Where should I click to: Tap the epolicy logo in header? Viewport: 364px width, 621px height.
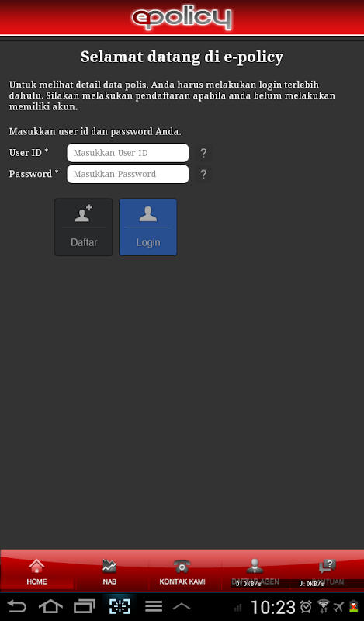pos(182,18)
